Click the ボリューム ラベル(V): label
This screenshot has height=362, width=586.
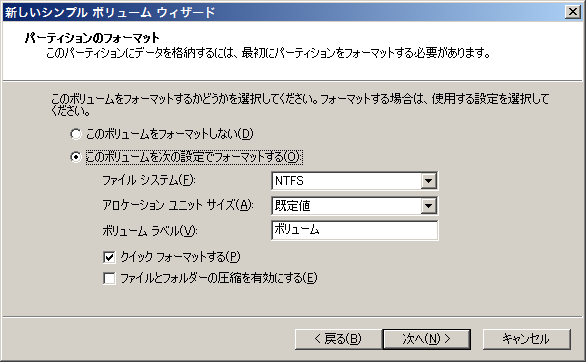(149, 231)
